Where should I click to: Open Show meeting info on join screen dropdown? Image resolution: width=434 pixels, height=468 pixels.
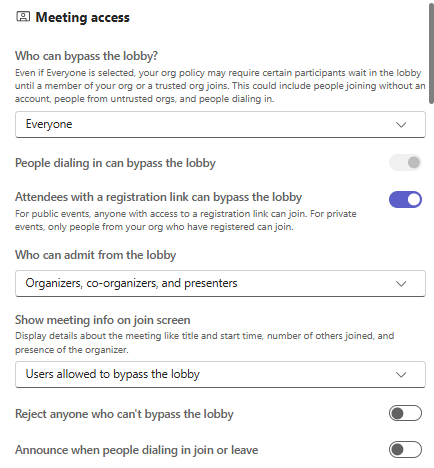tap(220, 374)
